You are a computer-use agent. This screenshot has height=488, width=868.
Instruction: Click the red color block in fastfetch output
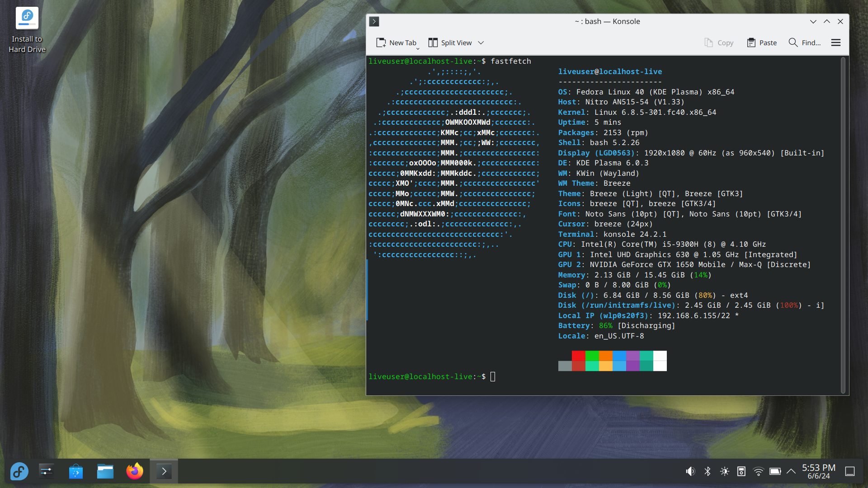(579, 356)
